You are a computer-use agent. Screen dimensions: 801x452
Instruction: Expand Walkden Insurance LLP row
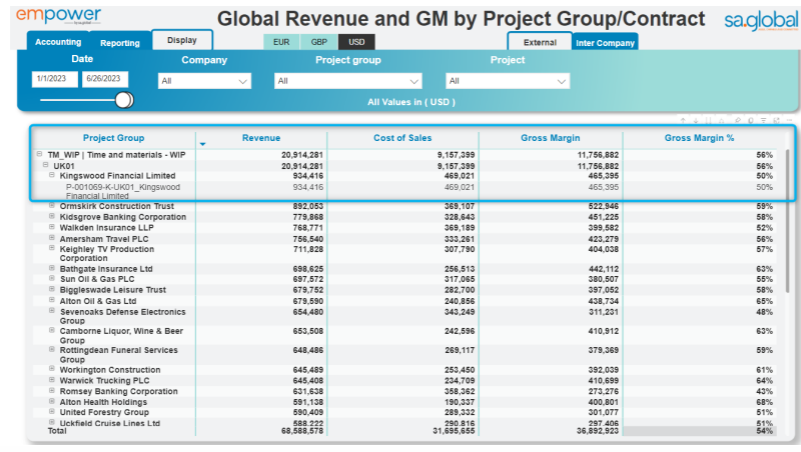52,227
